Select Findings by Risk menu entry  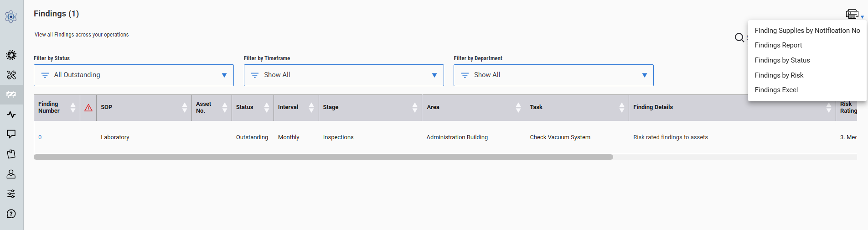(779, 75)
